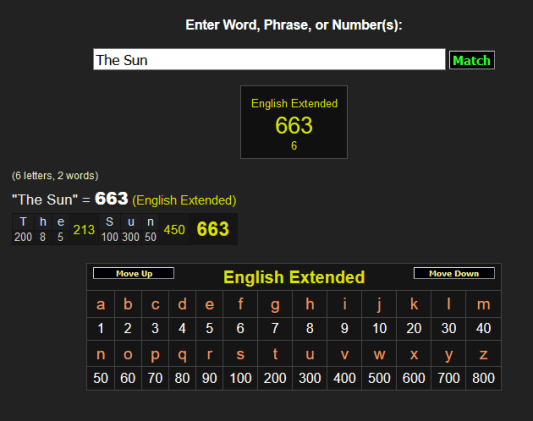Click the word sum 450 for 'Sun'
This screenshot has height=421, width=533.
pyautogui.click(x=174, y=230)
